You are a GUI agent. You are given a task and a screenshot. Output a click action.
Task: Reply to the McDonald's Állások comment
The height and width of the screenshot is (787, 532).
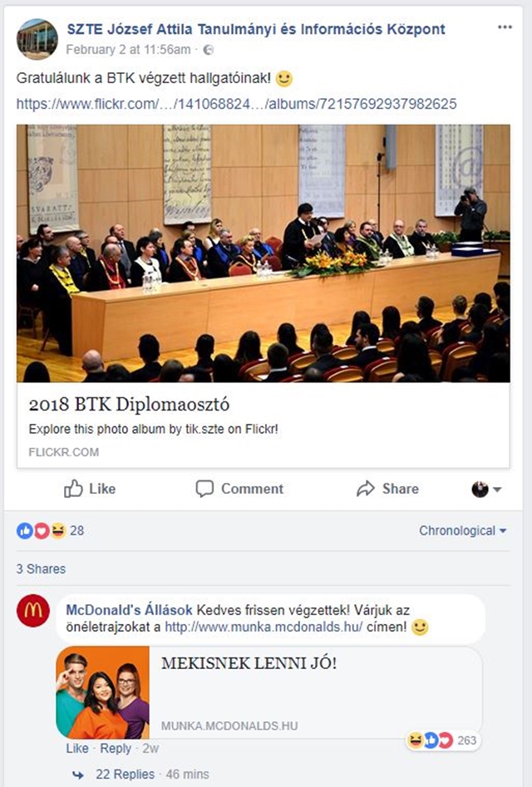point(116,748)
